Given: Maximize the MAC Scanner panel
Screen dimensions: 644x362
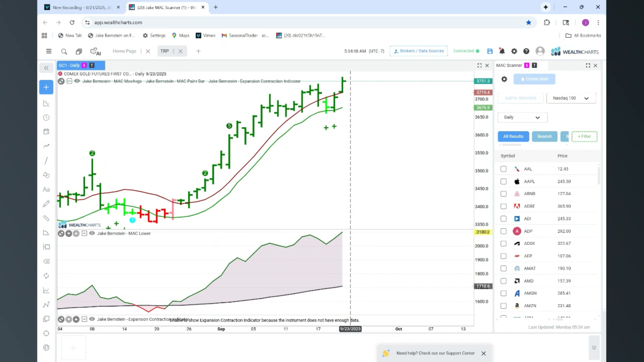Looking at the screenshot, I should [x=588, y=65].
